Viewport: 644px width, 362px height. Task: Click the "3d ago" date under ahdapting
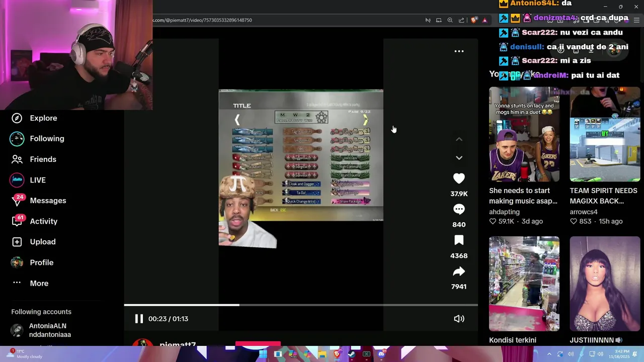click(532, 221)
